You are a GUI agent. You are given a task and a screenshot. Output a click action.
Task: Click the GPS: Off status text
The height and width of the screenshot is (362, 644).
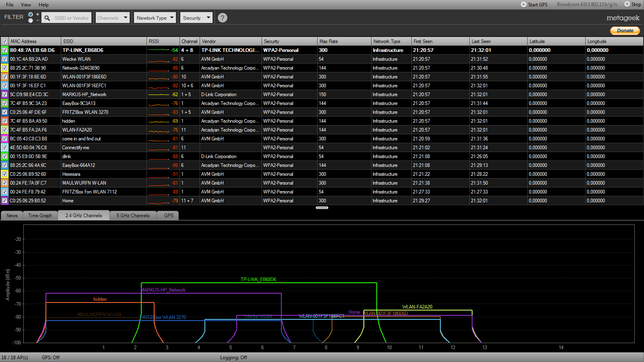[51, 358]
